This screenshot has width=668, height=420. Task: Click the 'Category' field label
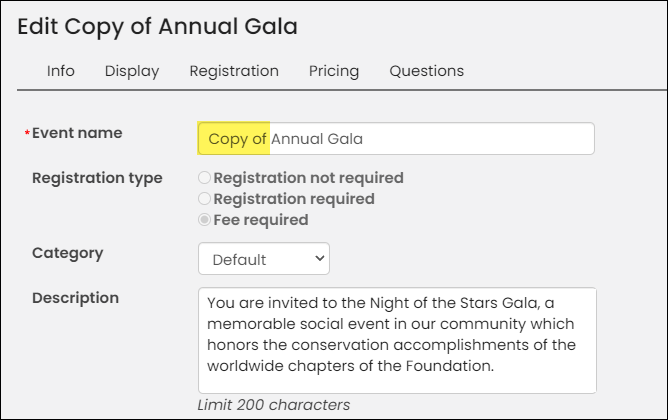68,253
